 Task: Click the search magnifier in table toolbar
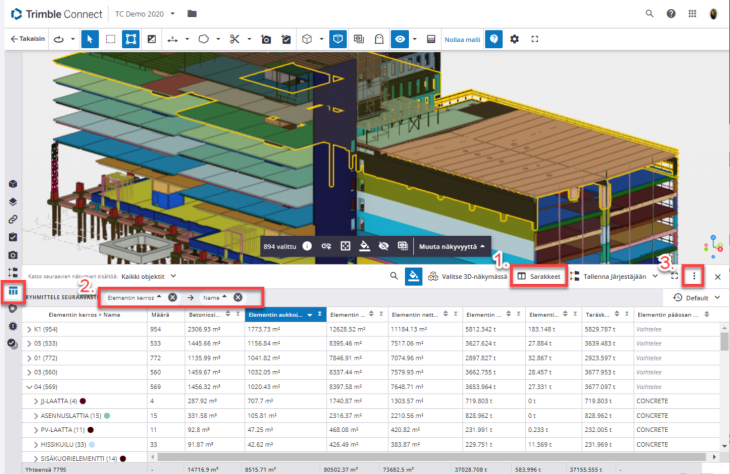click(x=391, y=276)
